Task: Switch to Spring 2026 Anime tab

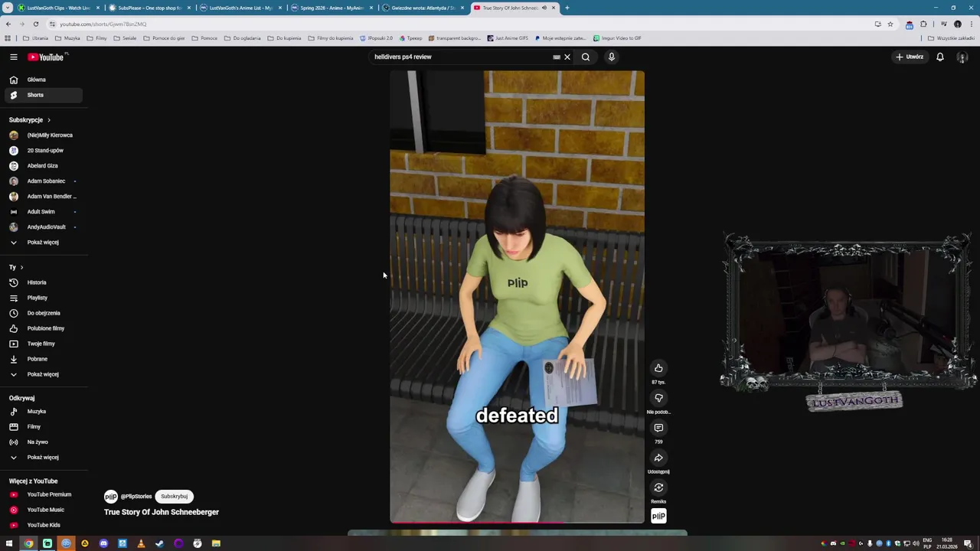Action: point(331,8)
